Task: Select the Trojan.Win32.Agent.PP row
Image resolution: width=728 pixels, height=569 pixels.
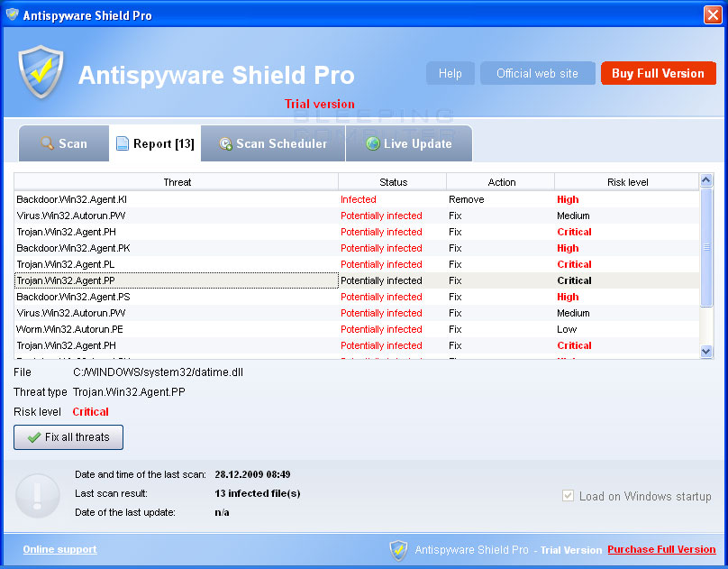Action: coord(357,280)
